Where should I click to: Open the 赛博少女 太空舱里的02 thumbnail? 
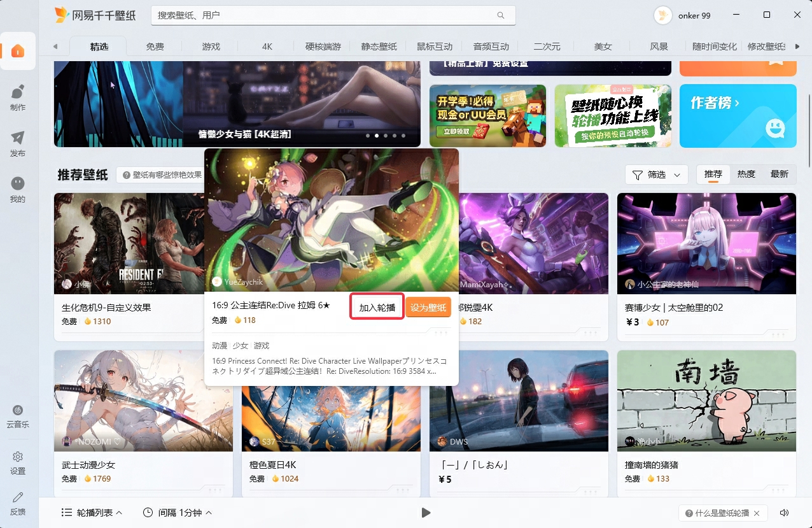pos(707,244)
